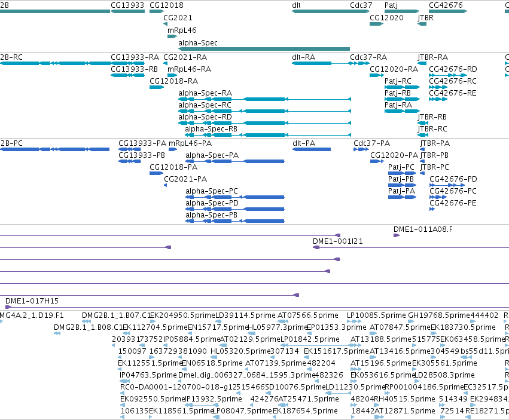Select the LP10085.5prime EST label
The height and width of the screenshot is (420, 509).
376,315
